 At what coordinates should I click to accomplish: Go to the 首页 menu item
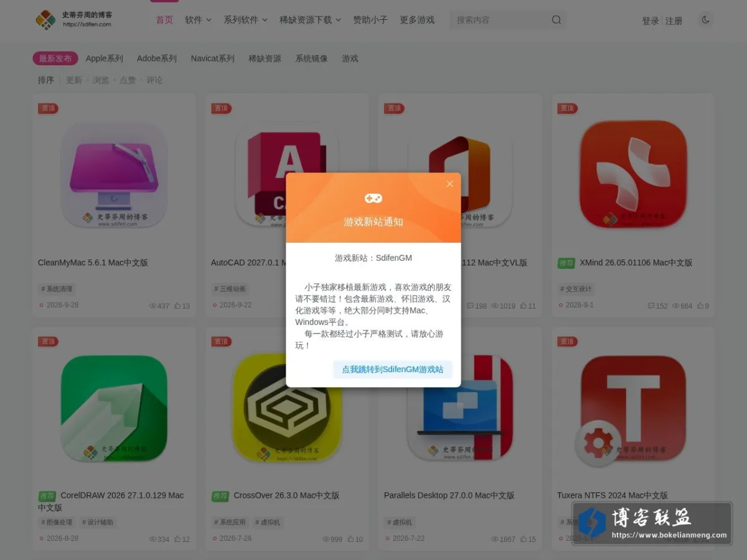click(x=164, y=20)
